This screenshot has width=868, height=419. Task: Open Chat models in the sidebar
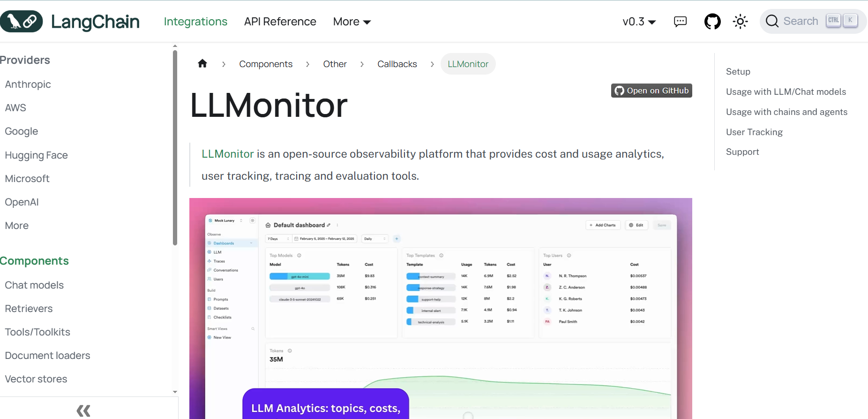click(x=34, y=285)
